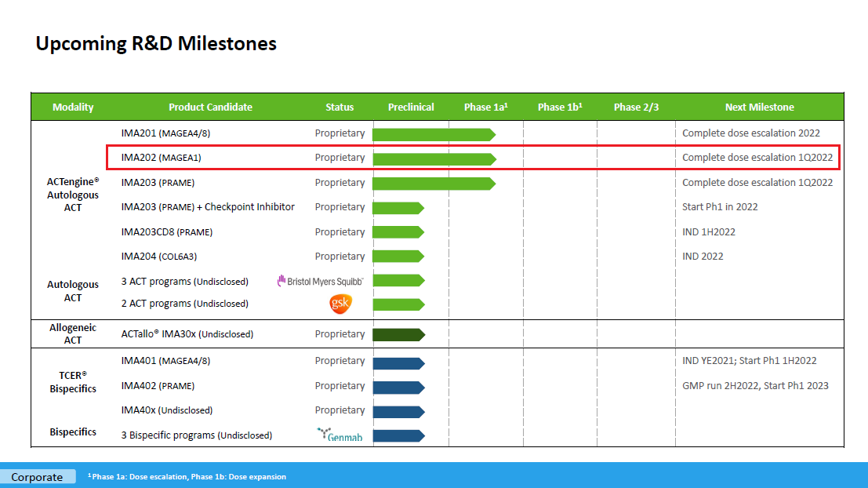Click the TCER Bispecifics modality label
The width and height of the screenshot is (868, 488).
click(x=73, y=382)
